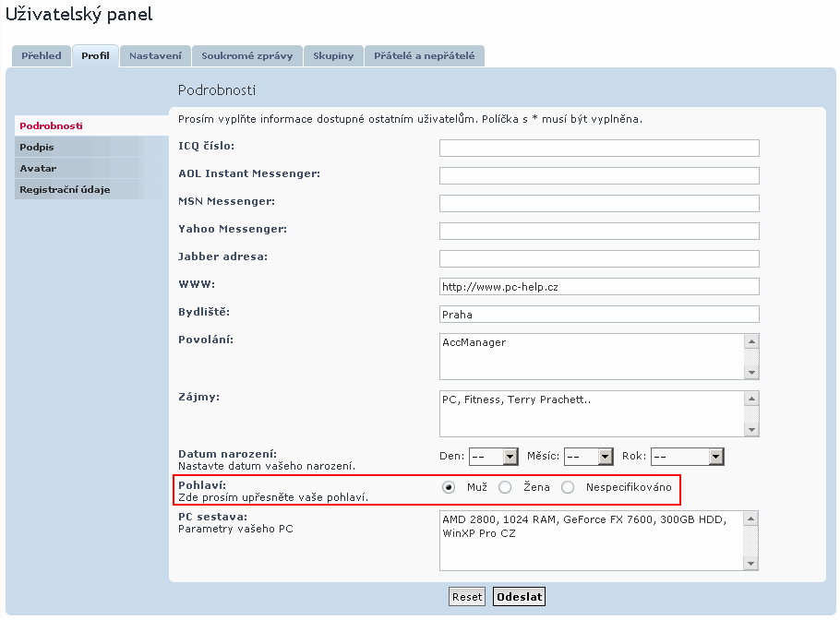Open the Den birth day dropdown
The height and width of the screenshot is (620, 840).
494,456
